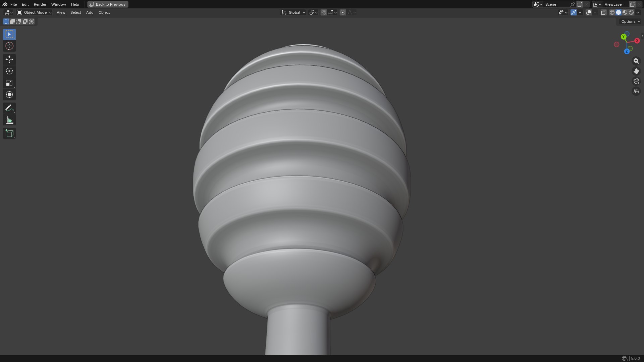This screenshot has height=362, width=644.
Task: Open the transform pivot point dropdown
Action: (x=313, y=12)
